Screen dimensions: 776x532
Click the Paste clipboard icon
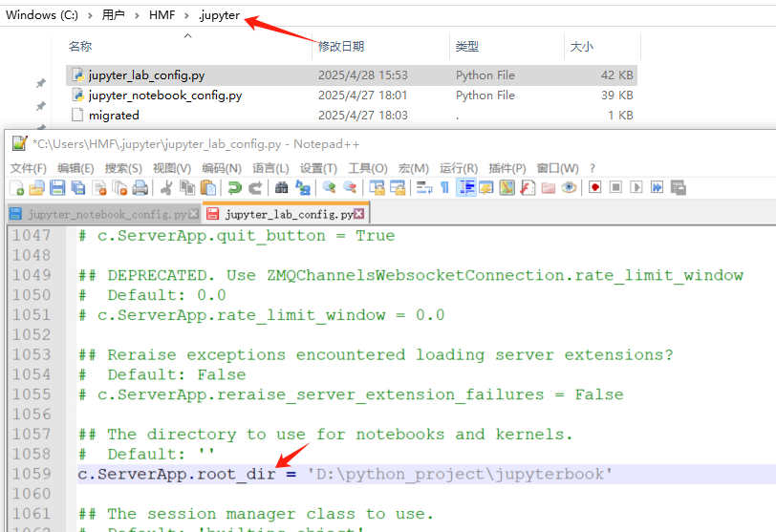[x=209, y=188]
